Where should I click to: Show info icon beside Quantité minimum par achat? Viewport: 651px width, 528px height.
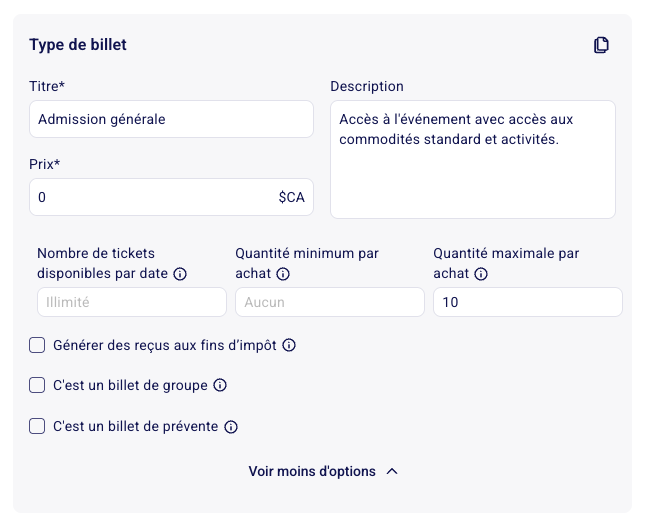pos(283,274)
